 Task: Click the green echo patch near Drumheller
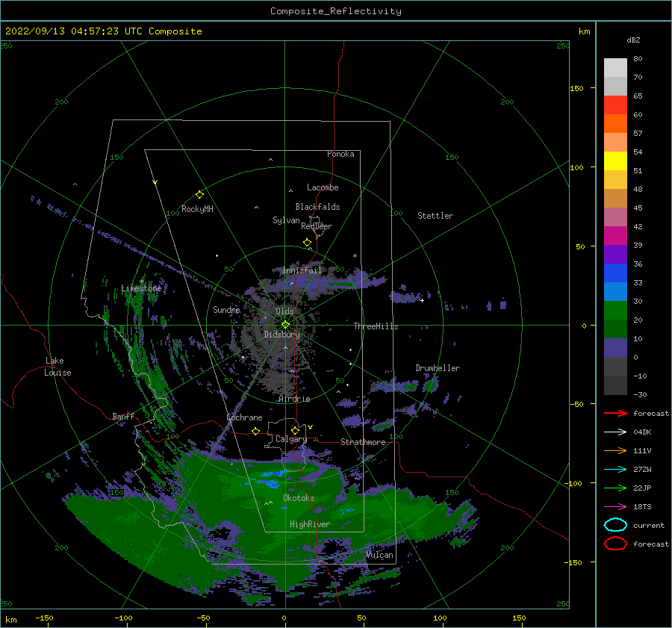click(x=431, y=385)
